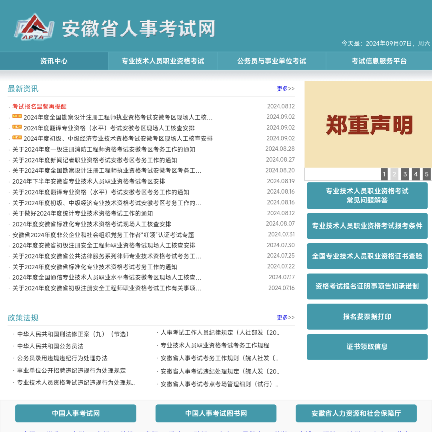Open 新闻记者职业资格考试 考务工作通知
This screenshot has width=432, height=432.
pos(95,160)
